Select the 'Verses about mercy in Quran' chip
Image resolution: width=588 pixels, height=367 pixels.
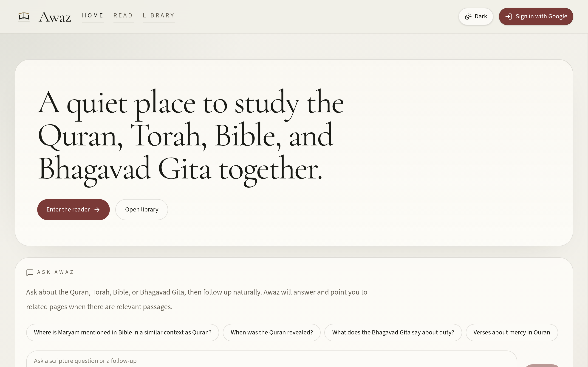pos(512,333)
